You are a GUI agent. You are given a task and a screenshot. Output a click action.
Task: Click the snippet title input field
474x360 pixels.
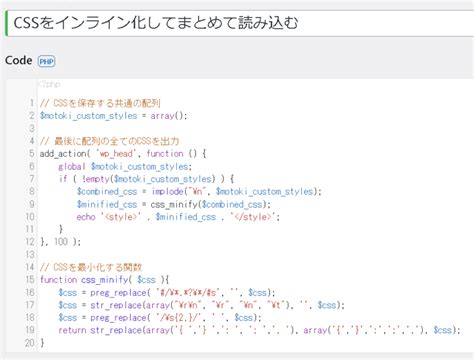240,23
